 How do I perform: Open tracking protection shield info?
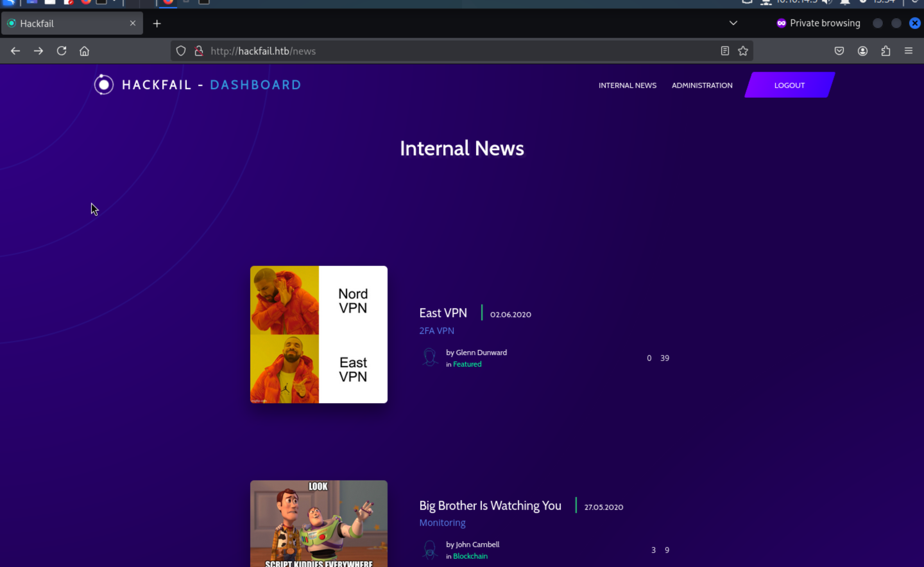(x=181, y=51)
